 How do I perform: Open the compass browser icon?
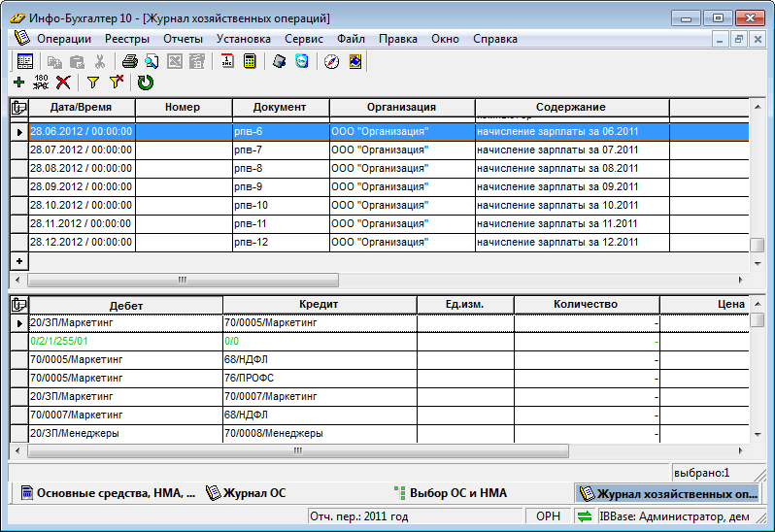pos(331,62)
